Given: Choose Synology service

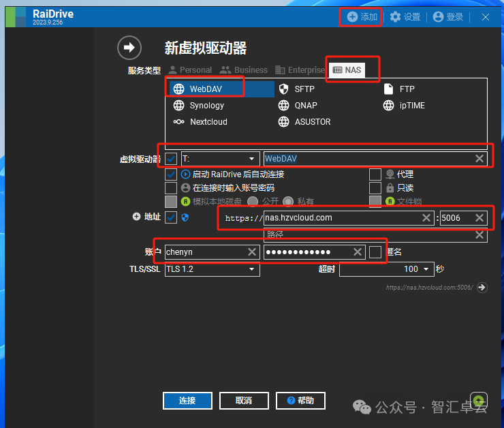Looking at the screenshot, I should pos(198,106).
